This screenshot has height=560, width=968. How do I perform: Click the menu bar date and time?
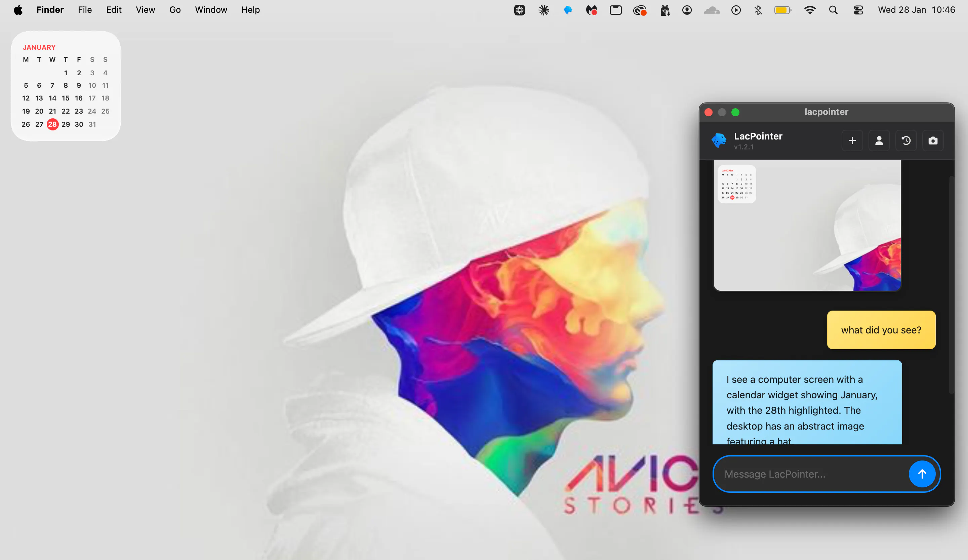click(917, 10)
